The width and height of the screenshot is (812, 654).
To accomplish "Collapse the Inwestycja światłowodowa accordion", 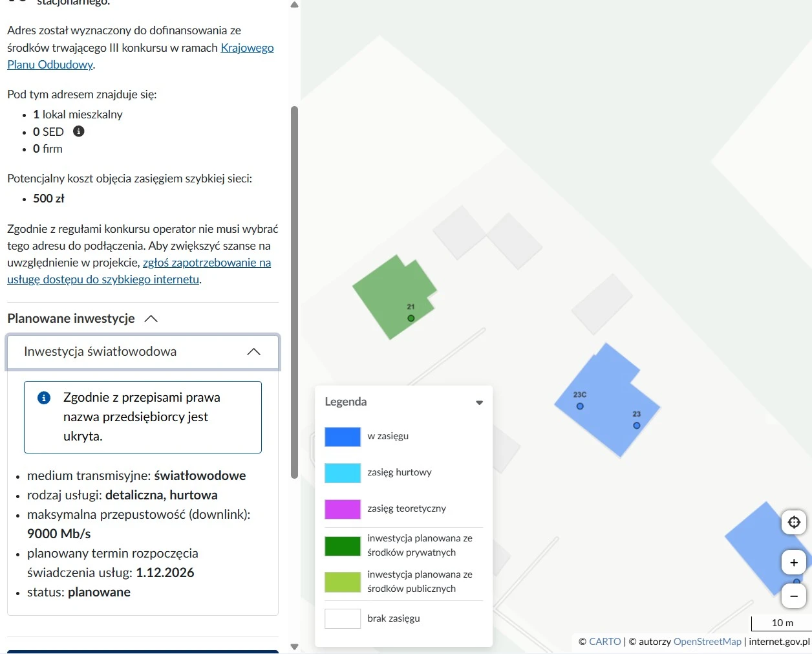I will 253,352.
